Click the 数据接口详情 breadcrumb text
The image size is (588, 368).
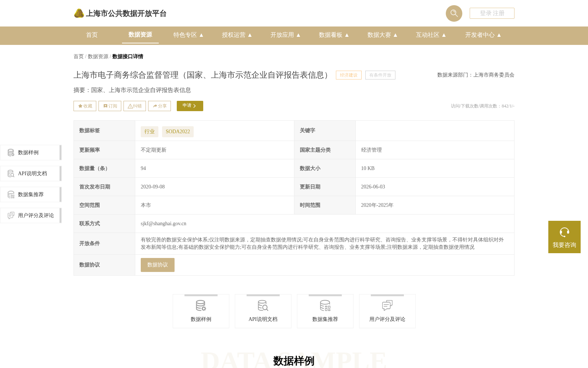click(128, 56)
